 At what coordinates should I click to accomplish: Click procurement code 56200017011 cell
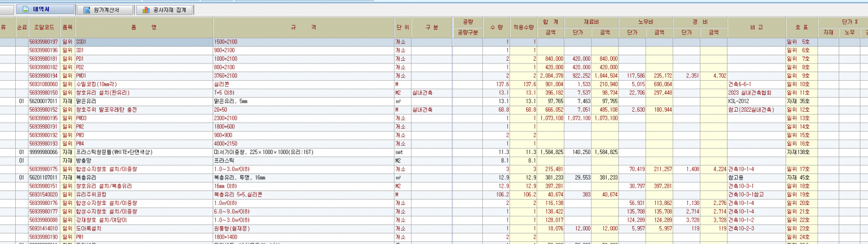click(x=43, y=101)
